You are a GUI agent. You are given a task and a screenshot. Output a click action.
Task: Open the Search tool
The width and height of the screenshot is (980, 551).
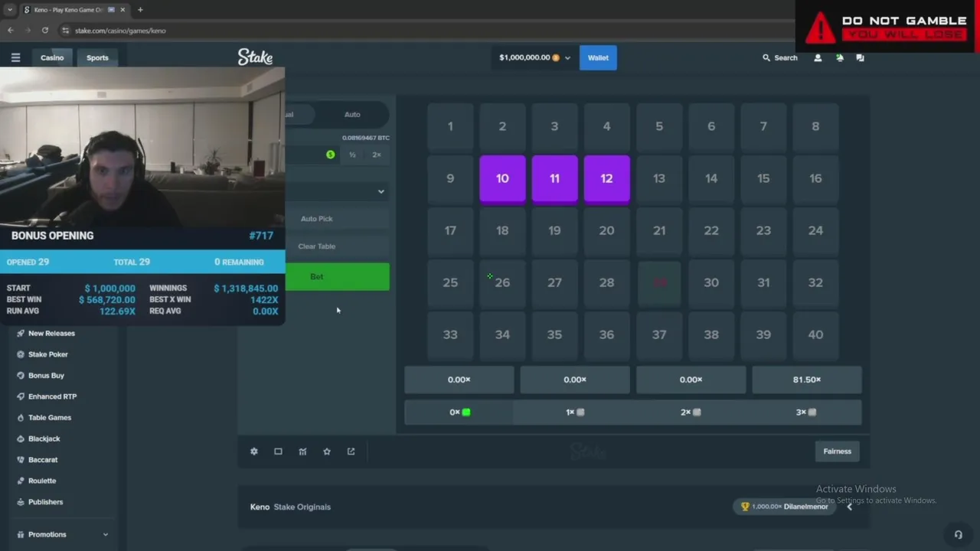point(779,57)
